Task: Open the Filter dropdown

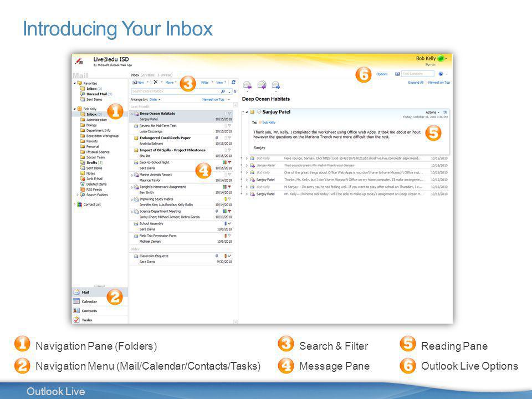Action: tap(207, 82)
